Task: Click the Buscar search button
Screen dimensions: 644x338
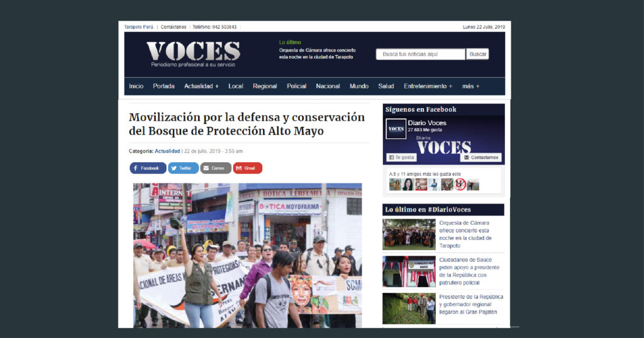Action: pyautogui.click(x=477, y=55)
